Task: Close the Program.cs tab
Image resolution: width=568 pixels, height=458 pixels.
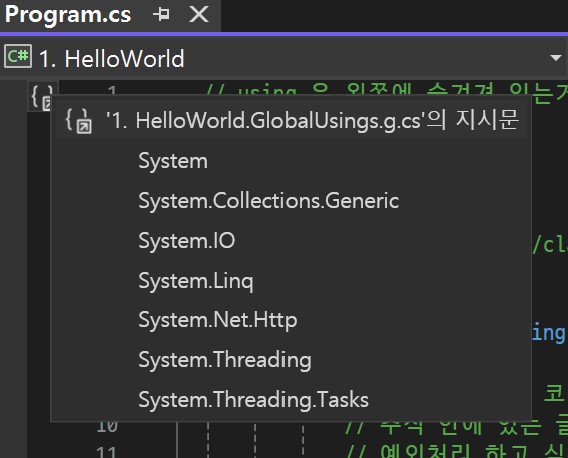Action: pyautogui.click(x=199, y=14)
